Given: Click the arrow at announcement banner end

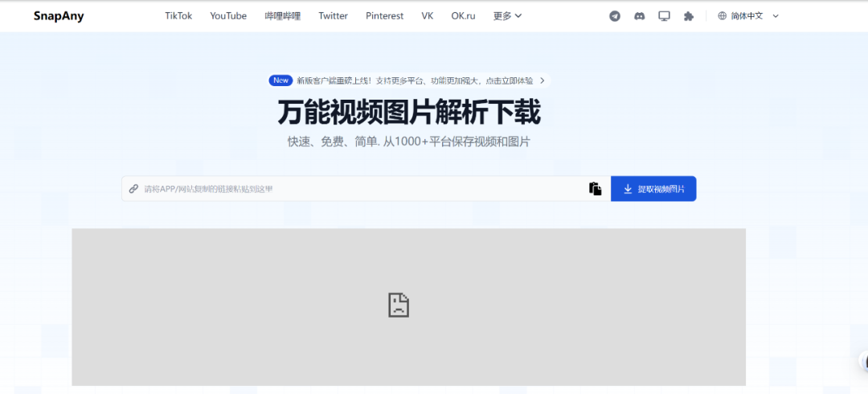Looking at the screenshot, I should (x=542, y=80).
